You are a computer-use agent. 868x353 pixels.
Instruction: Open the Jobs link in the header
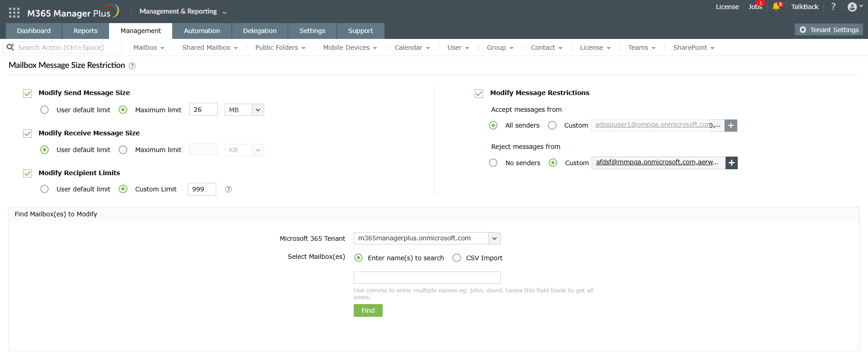tap(755, 7)
